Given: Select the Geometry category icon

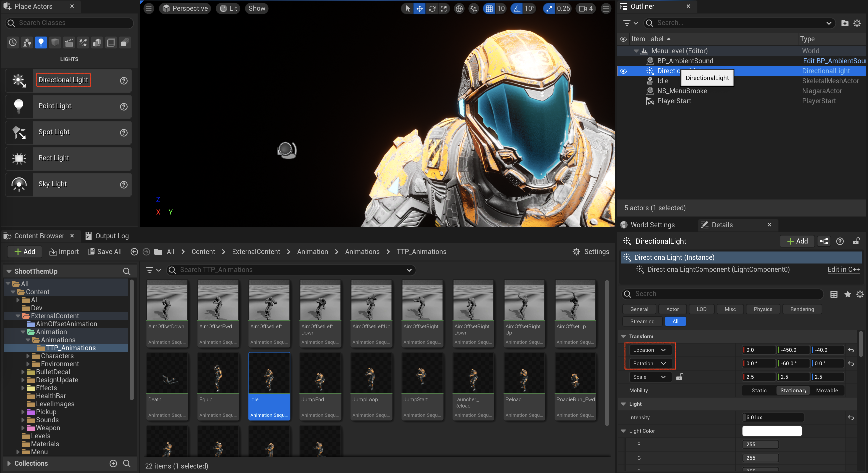Looking at the screenshot, I should (x=97, y=43).
